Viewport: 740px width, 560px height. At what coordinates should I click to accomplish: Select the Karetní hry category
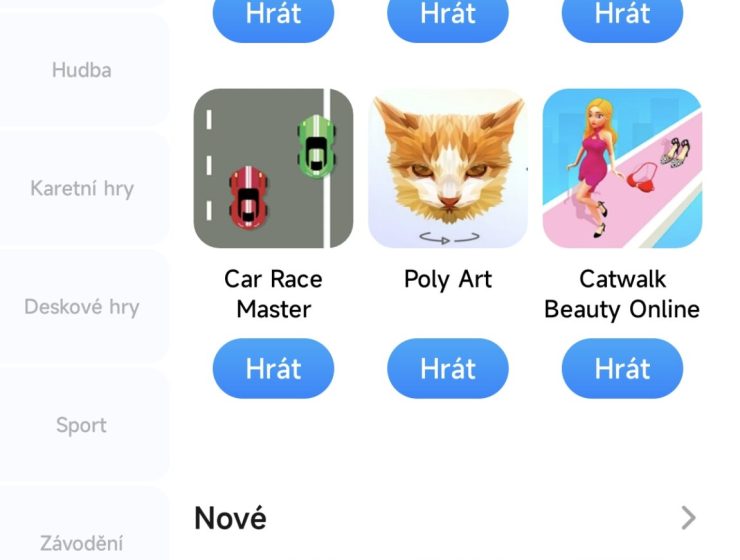tap(82, 188)
